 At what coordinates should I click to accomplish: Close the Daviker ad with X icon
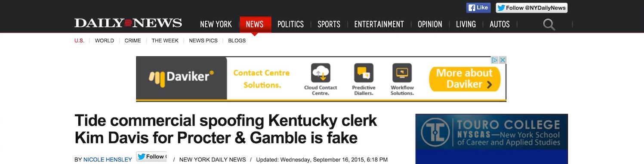tap(502, 60)
